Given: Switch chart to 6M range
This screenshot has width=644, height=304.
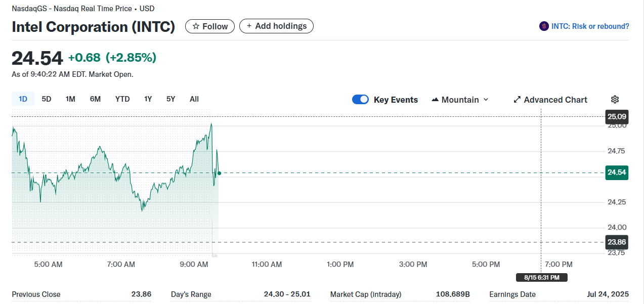Looking at the screenshot, I should pyautogui.click(x=95, y=99).
